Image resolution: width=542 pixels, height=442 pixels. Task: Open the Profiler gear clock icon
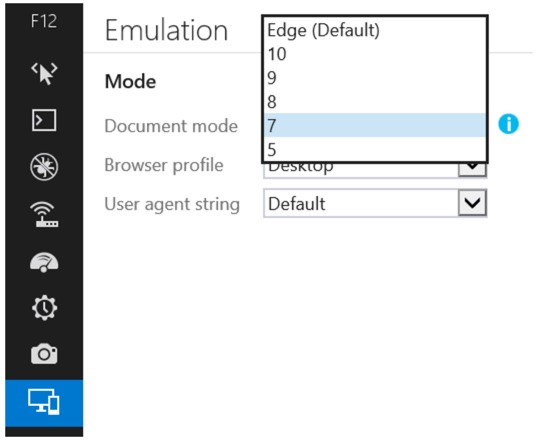[x=44, y=308]
